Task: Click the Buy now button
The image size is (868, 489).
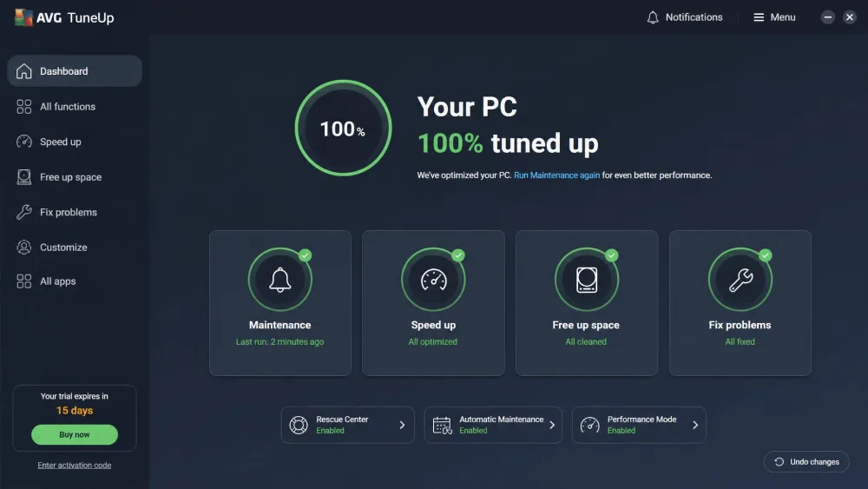Action: (x=74, y=435)
